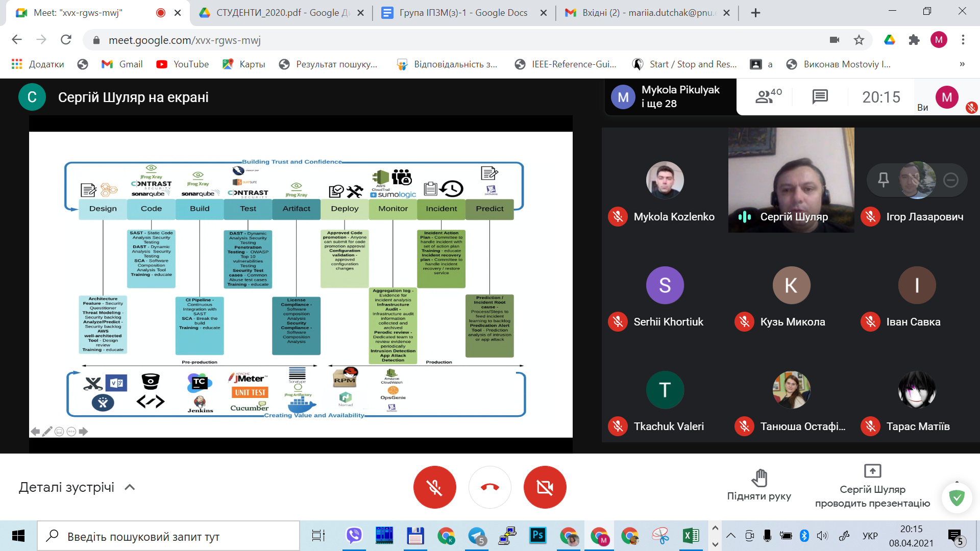Raise hand with Підняти руку
980x551 pixels.
[759, 485]
